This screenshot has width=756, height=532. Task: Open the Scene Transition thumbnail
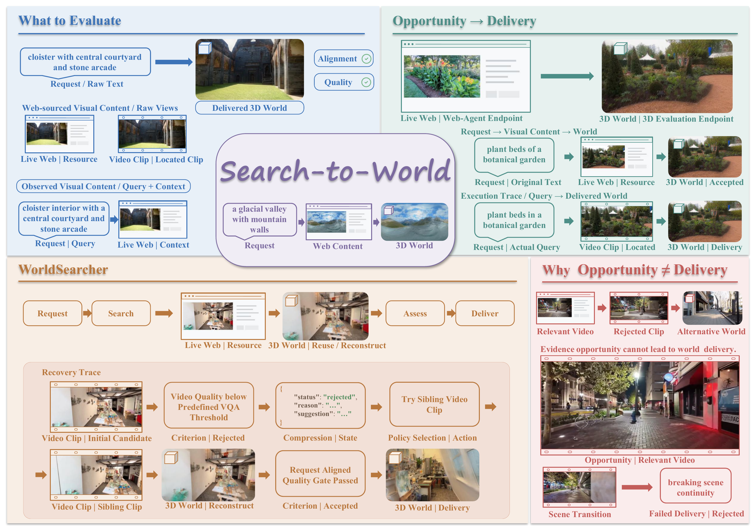(x=579, y=487)
